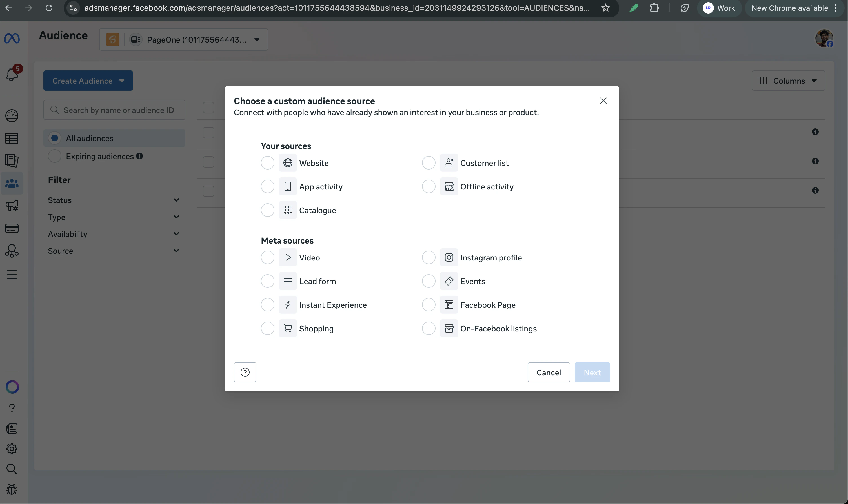Expand the Status filter

point(176,200)
